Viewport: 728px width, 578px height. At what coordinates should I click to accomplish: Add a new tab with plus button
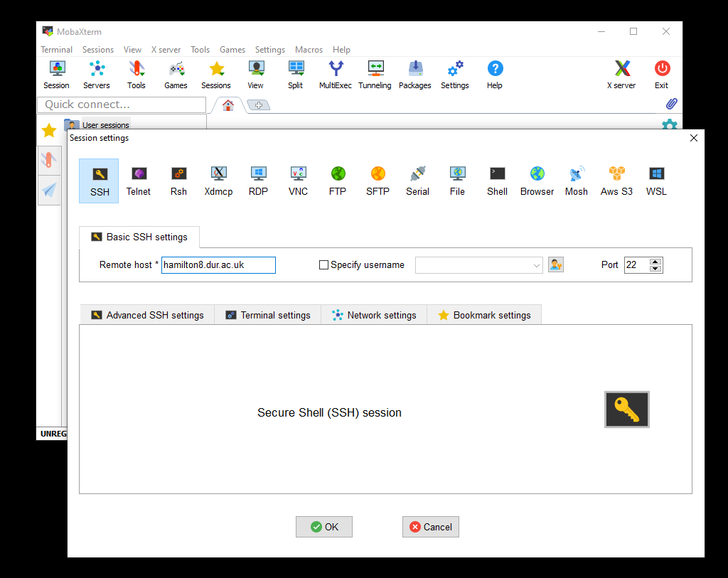pos(259,105)
